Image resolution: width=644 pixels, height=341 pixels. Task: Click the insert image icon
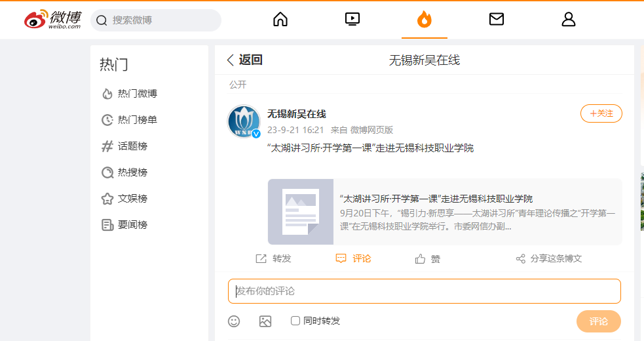click(x=265, y=321)
